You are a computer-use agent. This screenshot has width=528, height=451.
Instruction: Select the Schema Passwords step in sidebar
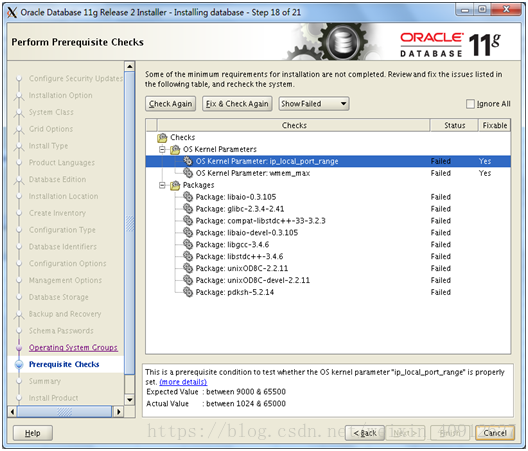coord(61,331)
